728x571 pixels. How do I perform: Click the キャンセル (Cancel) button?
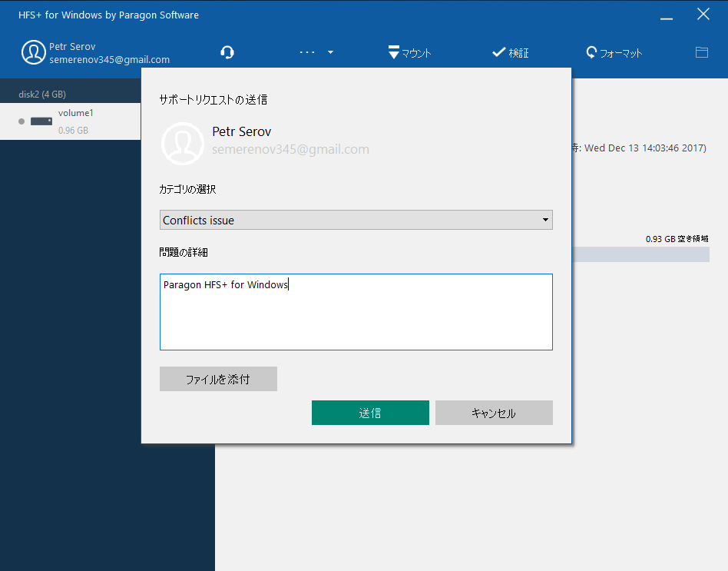tap(494, 413)
